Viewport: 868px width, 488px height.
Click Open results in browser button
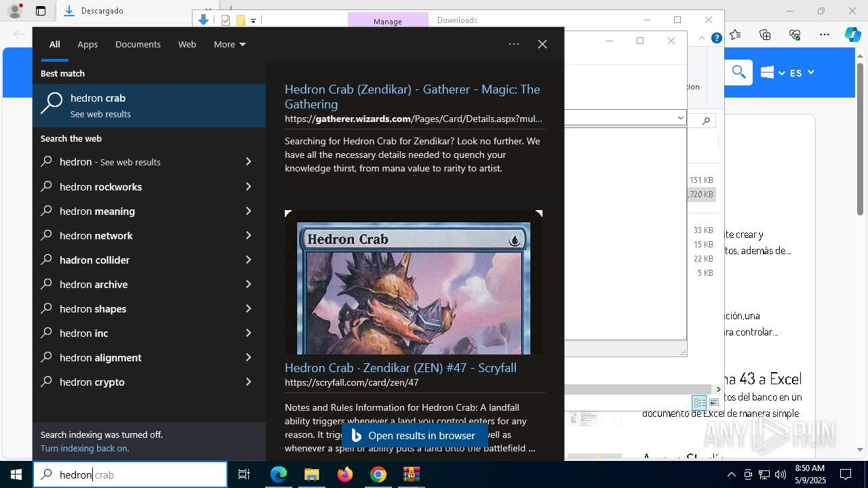click(x=414, y=435)
